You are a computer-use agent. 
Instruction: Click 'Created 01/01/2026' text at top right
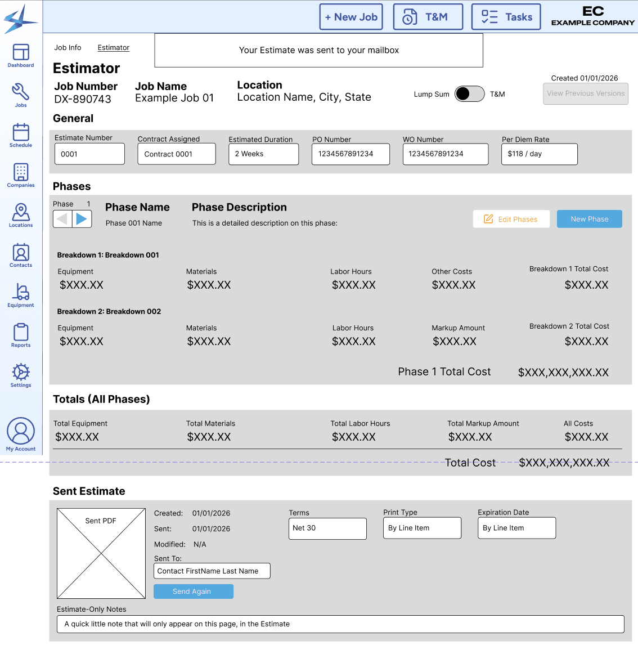pos(585,78)
